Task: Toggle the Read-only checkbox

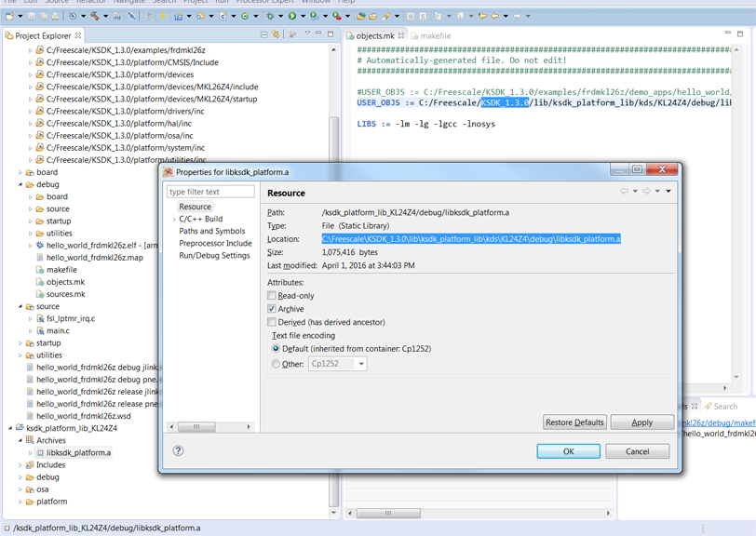Action: pos(272,295)
